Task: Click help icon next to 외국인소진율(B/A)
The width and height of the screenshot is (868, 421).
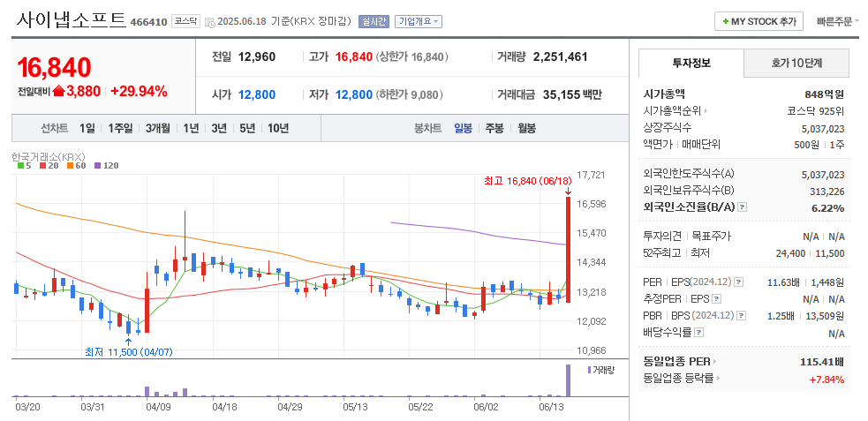Action: (743, 207)
